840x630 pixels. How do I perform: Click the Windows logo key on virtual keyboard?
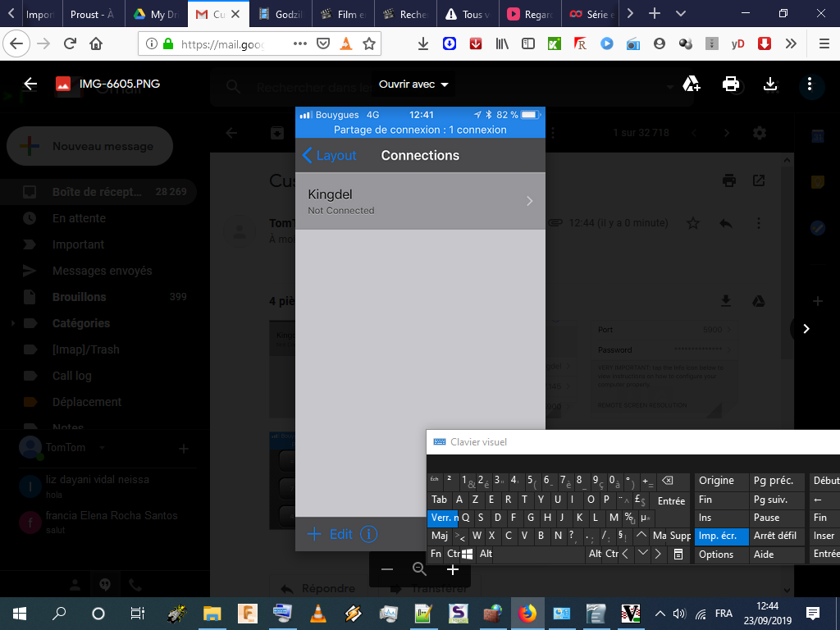click(467, 554)
